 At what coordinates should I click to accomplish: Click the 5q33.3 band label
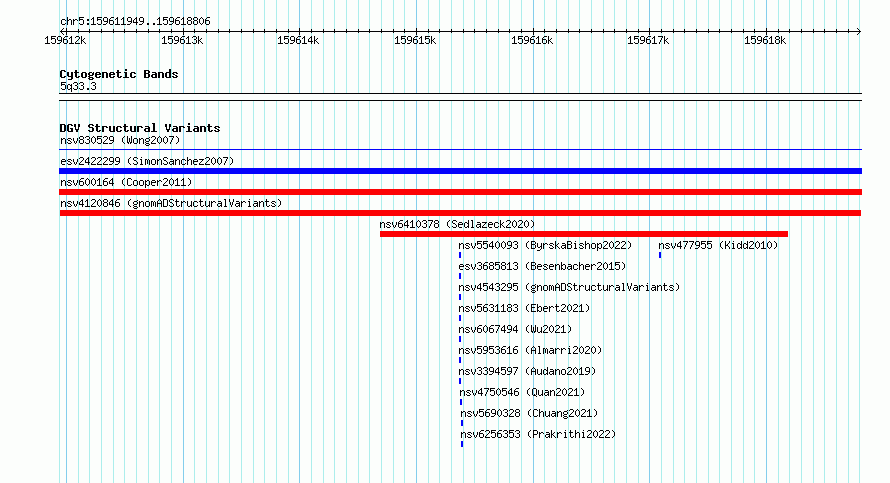[x=78, y=86]
